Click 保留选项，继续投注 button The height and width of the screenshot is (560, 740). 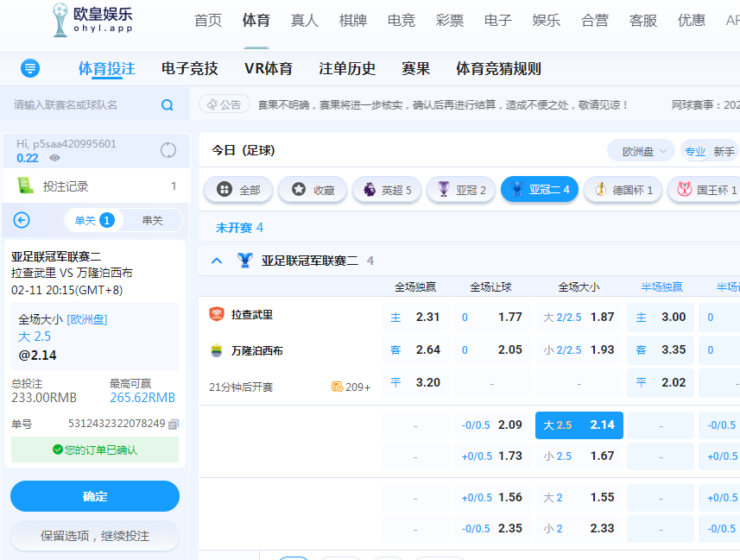click(95, 536)
